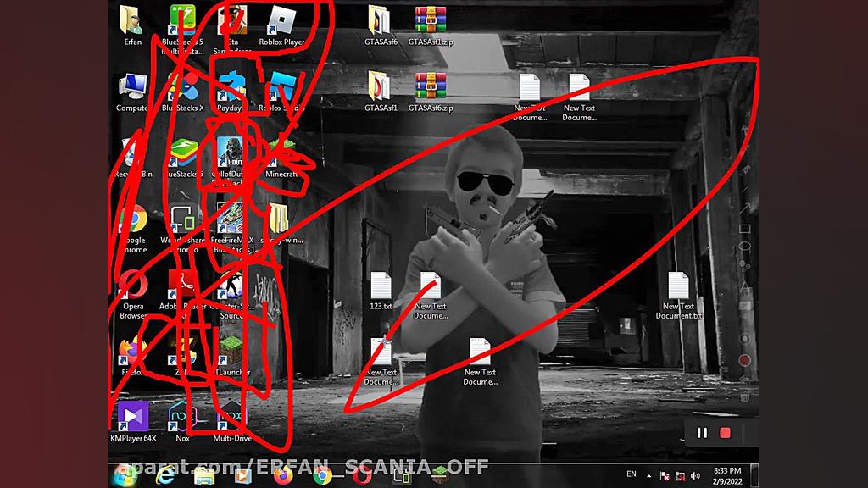Select the TLauncher desktop icon
The height and width of the screenshot is (488, 868).
[x=231, y=352]
